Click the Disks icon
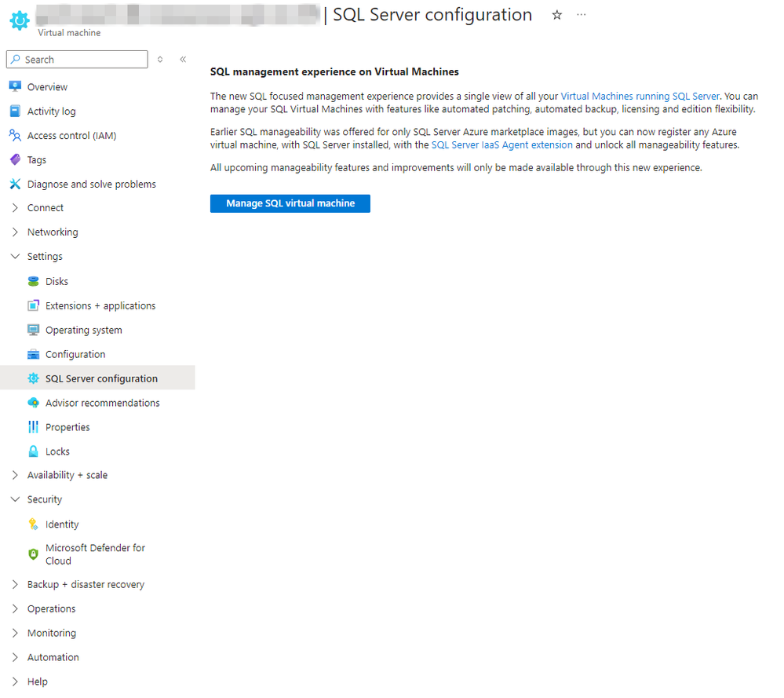 34,281
